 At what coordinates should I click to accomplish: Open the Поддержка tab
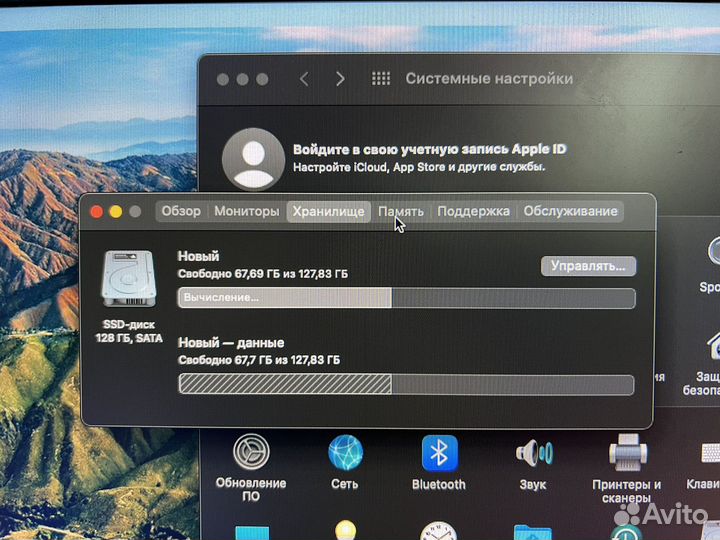pos(473,212)
